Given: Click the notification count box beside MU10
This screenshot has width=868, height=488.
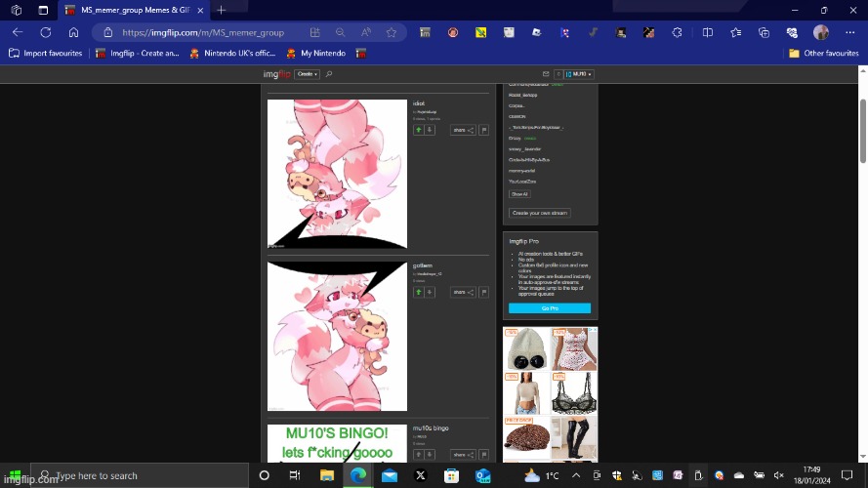Looking at the screenshot, I should pos(558,74).
